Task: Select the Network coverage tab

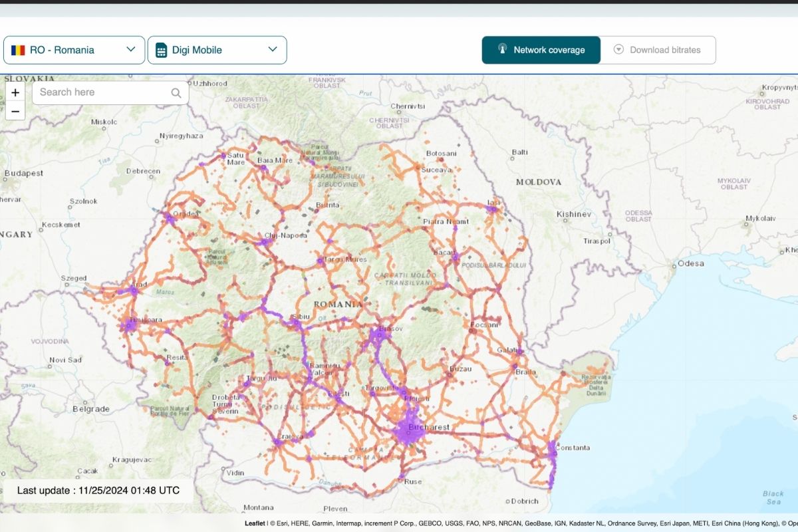Action: [x=541, y=49]
